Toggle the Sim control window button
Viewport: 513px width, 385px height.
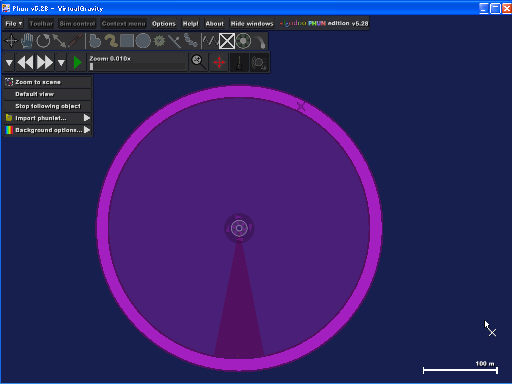(x=77, y=24)
